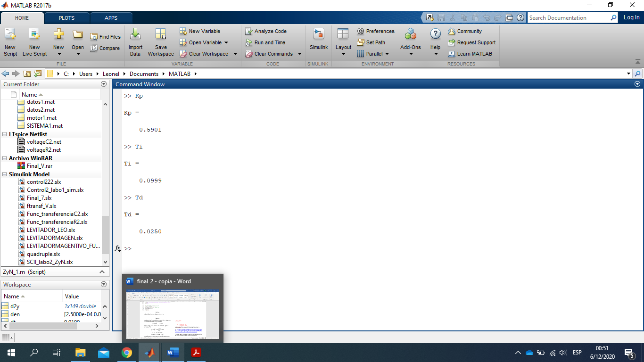The height and width of the screenshot is (362, 644).
Task: Open Current Folder panel actions menu
Action: [104, 84]
